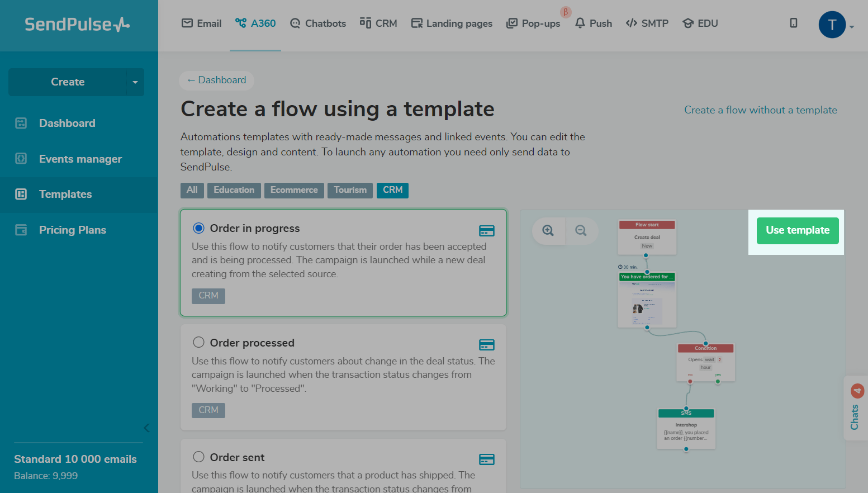Screen dimensions: 868x493
Task: Open EDU section
Action: click(700, 23)
